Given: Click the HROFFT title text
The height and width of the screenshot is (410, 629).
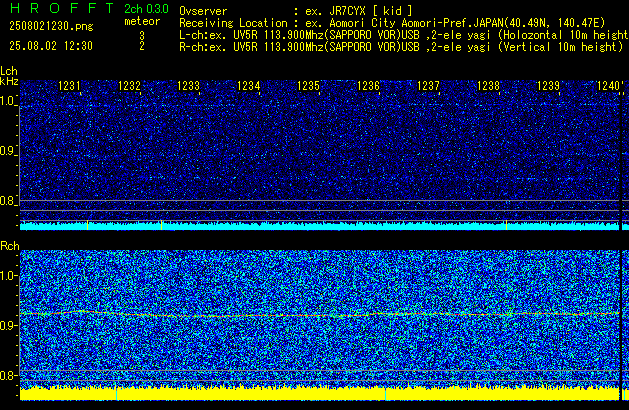Looking at the screenshot, I should pyautogui.click(x=62, y=8).
